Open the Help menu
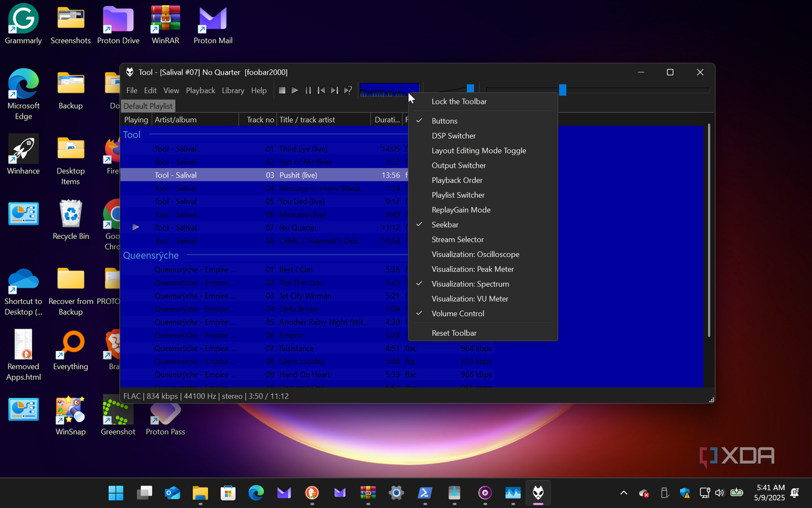 [259, 90]
